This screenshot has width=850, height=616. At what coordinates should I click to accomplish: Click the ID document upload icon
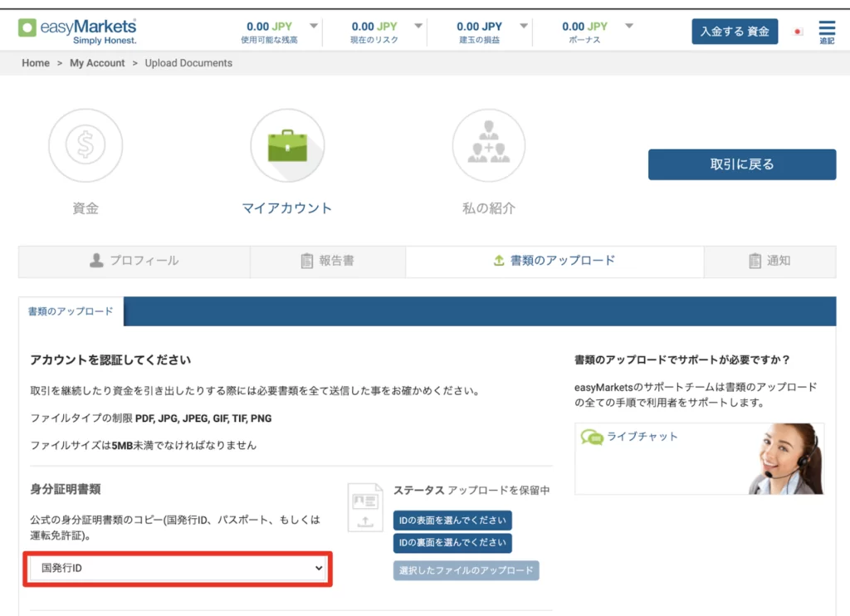pos(365,507)
